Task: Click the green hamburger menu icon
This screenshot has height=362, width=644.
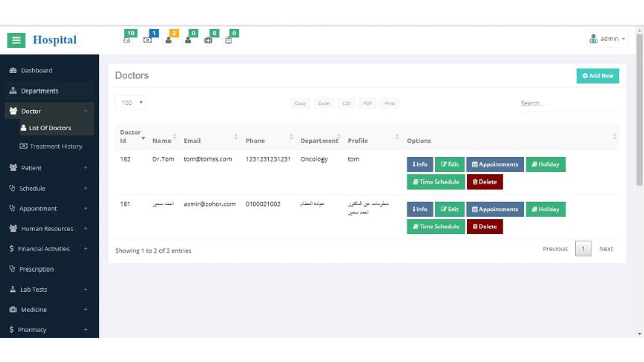Action: pyautogui.click(x=16, y=40)
